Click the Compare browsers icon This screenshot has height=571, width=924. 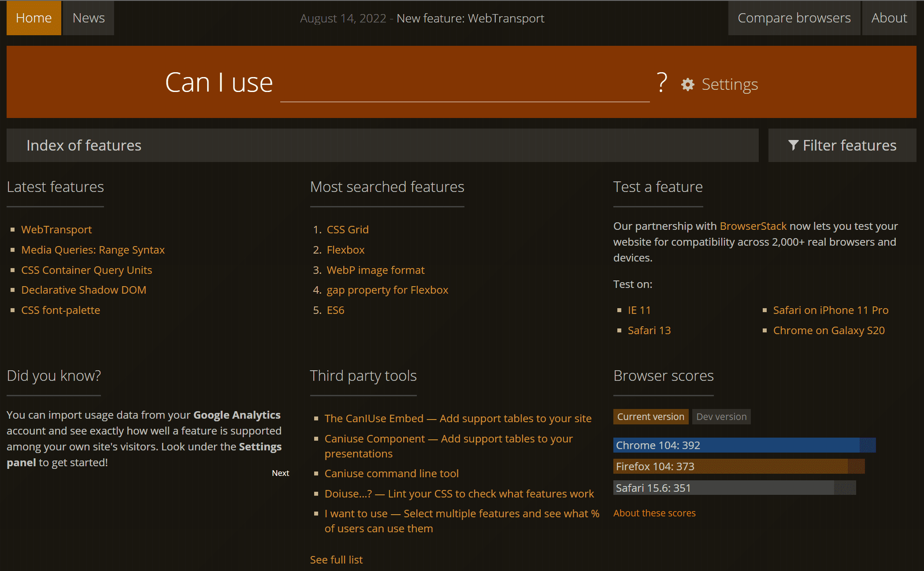tap(794, 18)
